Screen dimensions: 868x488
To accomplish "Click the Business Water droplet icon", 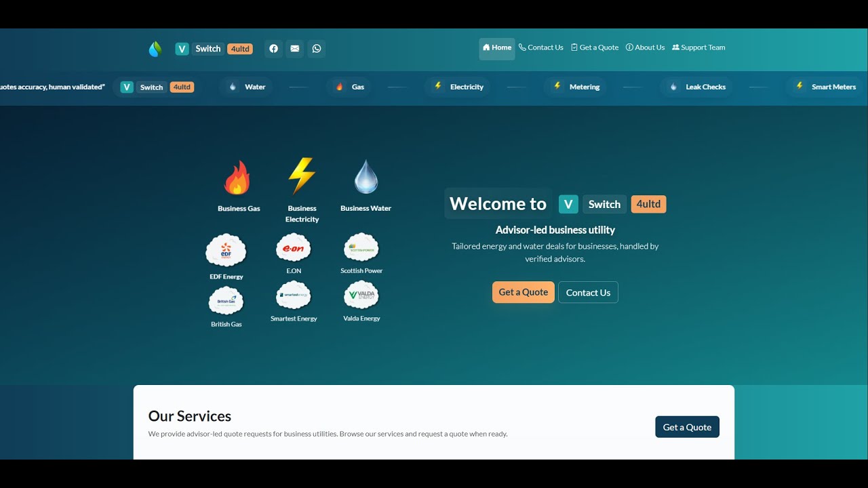I will pyautogui.click(x=366, y=177).
